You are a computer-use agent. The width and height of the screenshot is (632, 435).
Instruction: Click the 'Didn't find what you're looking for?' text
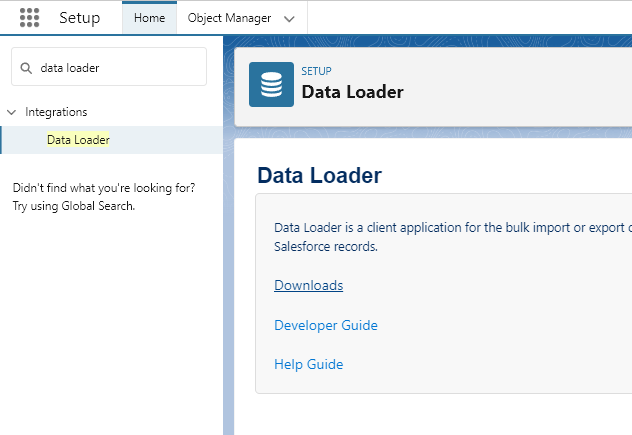tap(104, 188)
